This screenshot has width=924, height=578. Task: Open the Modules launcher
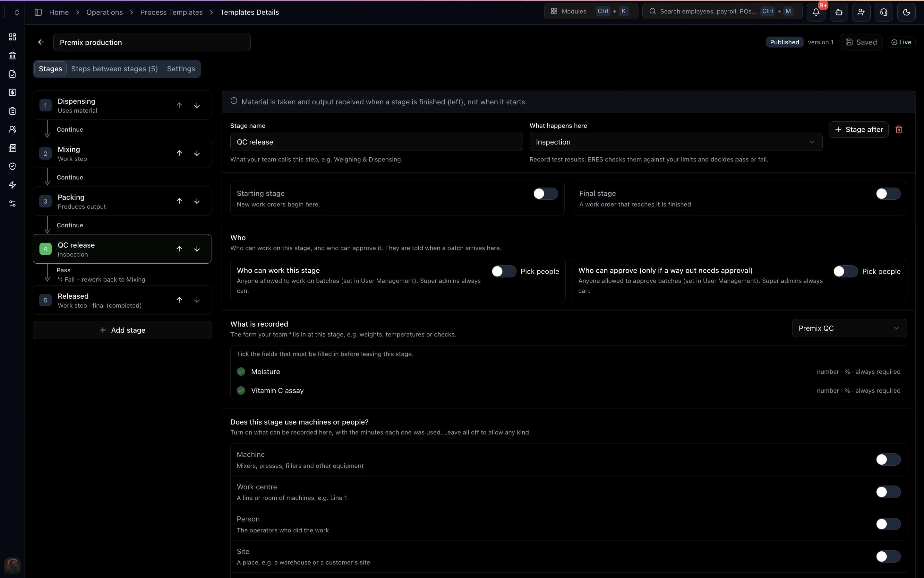[x=591, y=11]
